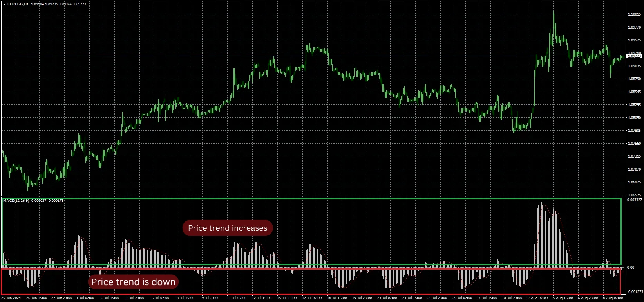
Task: Click price level 1.07315 on the axis
Action: (x=635, y=156)
